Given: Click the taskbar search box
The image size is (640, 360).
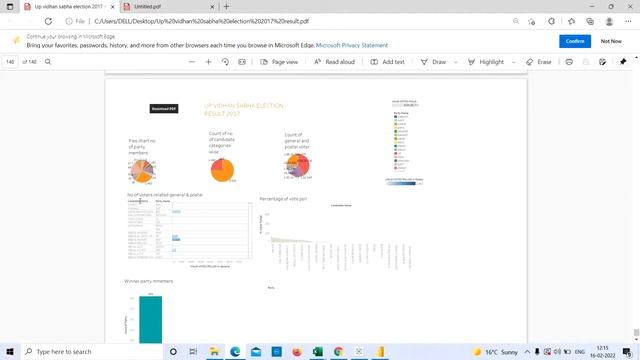Looking at the screenshot, I should 91,351.
